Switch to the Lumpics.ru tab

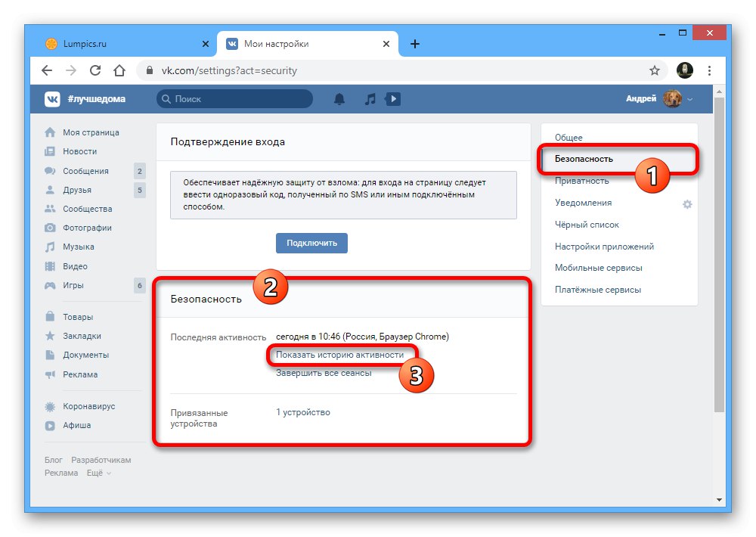coord(125,44)
